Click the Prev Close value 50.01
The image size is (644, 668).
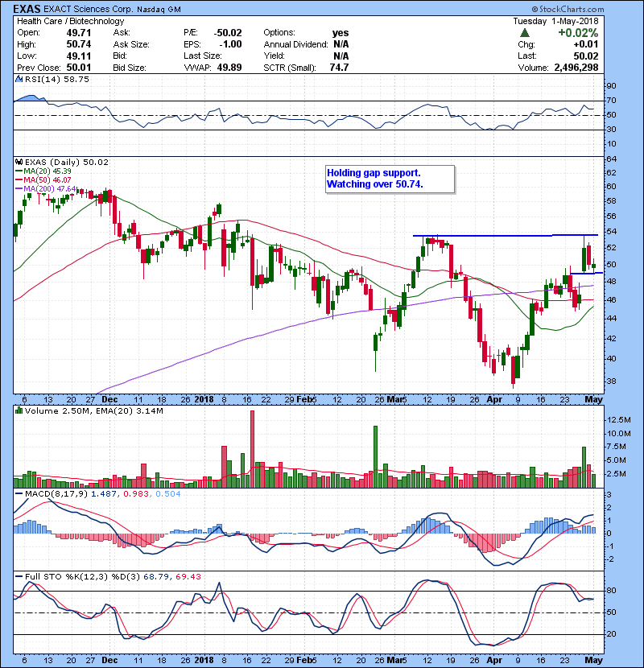coord(78,68)
